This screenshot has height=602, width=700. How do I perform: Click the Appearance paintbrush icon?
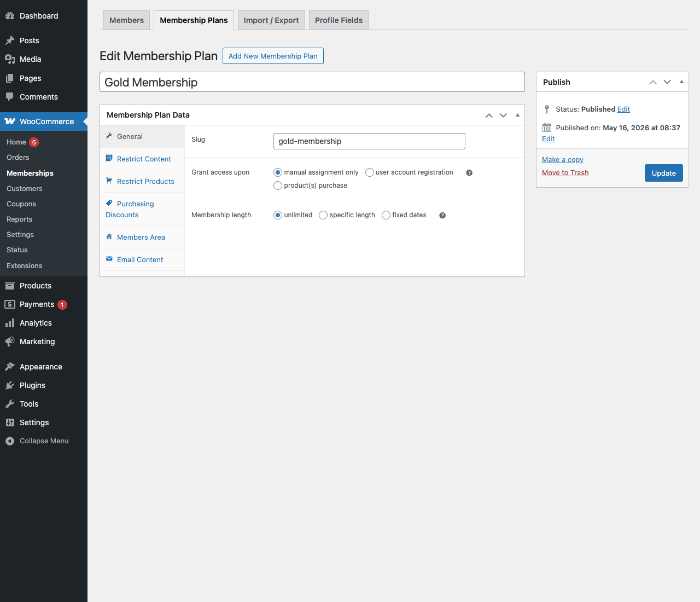[10, 367]
